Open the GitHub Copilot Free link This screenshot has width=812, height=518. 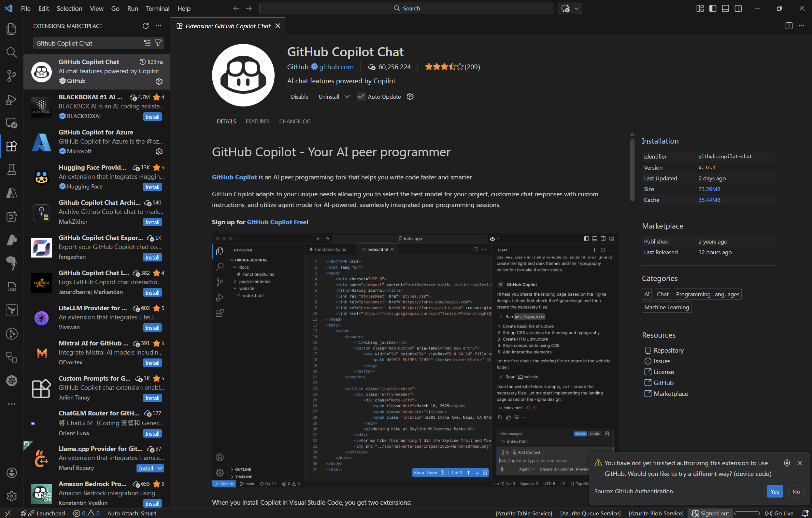(x=277, y=222)
